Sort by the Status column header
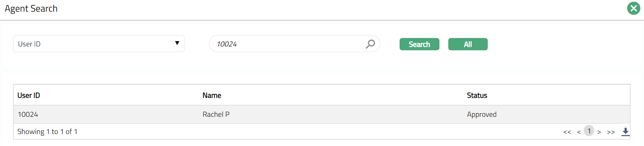The image size is (644, 146). tap(477, 95)
